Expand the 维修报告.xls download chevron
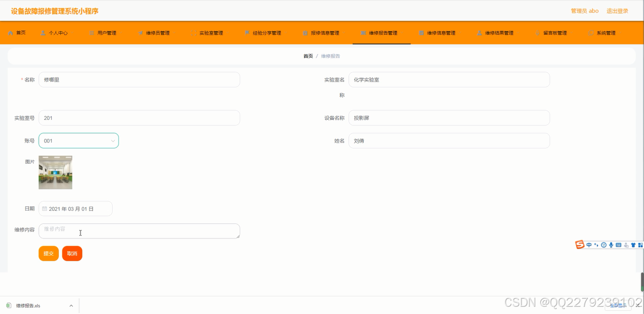 (x=71, y=305)
